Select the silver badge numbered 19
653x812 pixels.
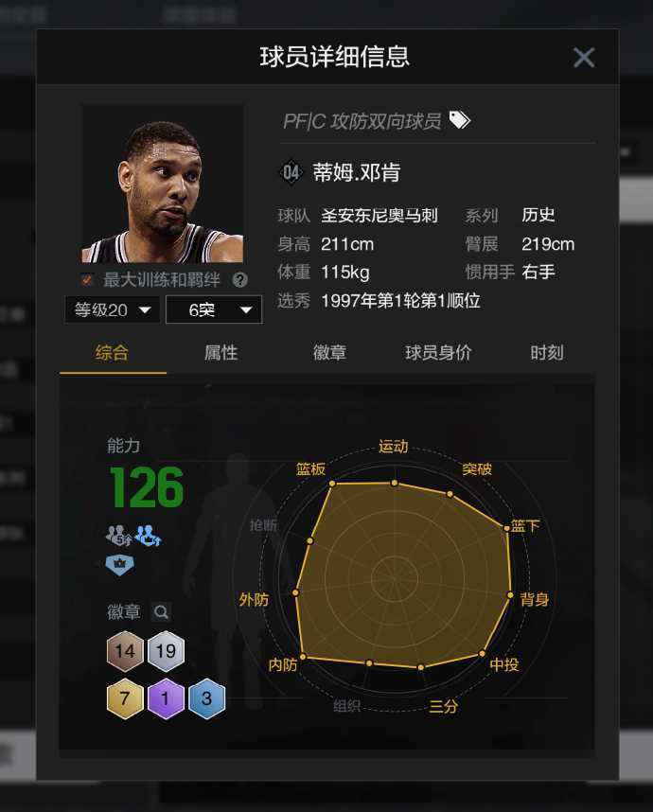point(166,651)
